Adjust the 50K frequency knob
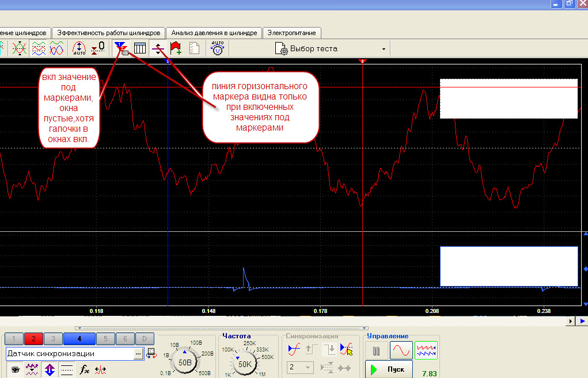This screenshot has height=378, width=588. point(245,364)
